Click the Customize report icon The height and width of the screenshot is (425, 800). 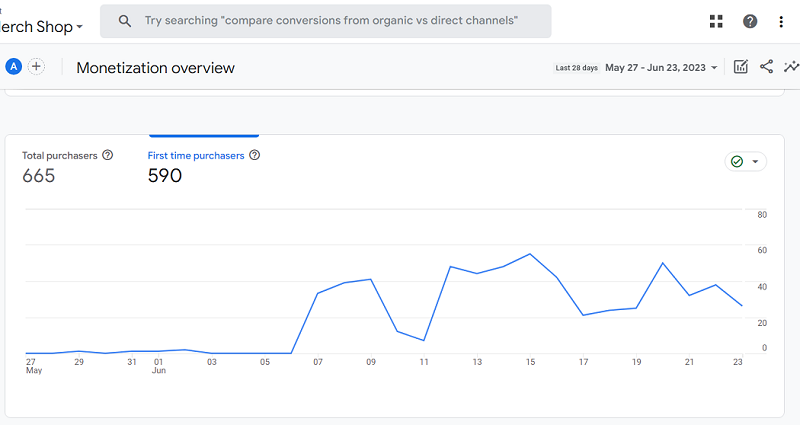point(741,67)
